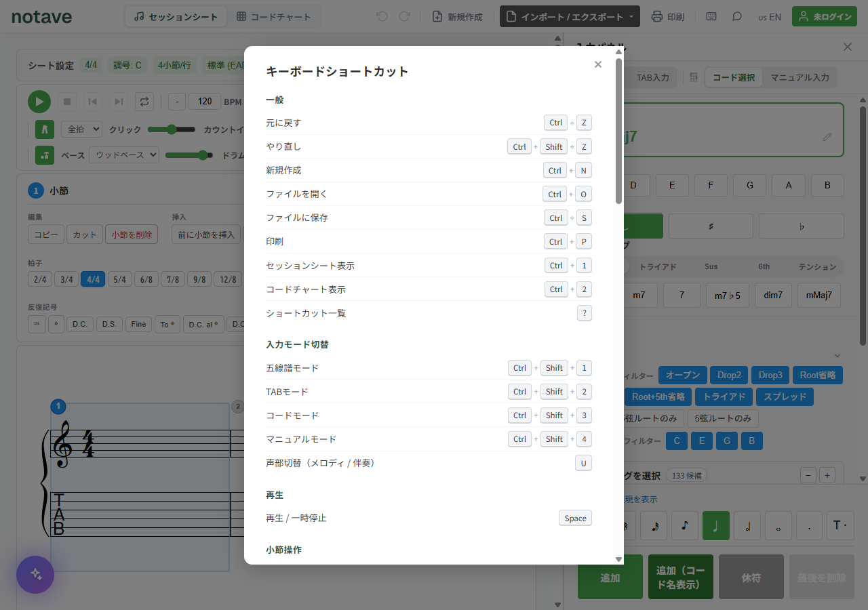Toggle the loop repeat icon

click(x=144, y=102)
